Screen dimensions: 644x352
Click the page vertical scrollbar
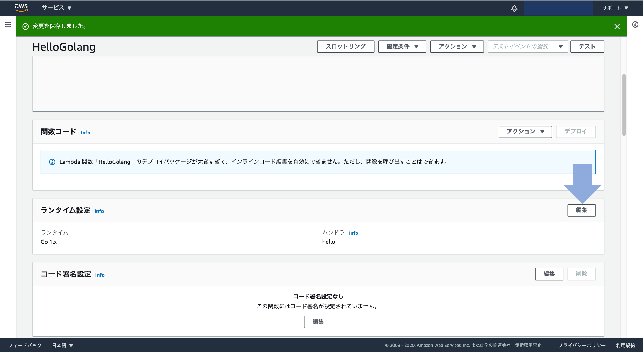pyautogui.click(x=624, y=105)
